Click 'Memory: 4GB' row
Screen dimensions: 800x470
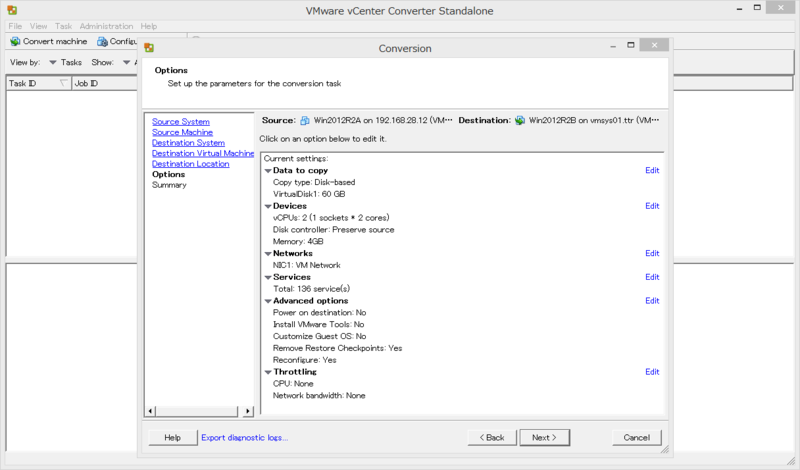point(298,241)
